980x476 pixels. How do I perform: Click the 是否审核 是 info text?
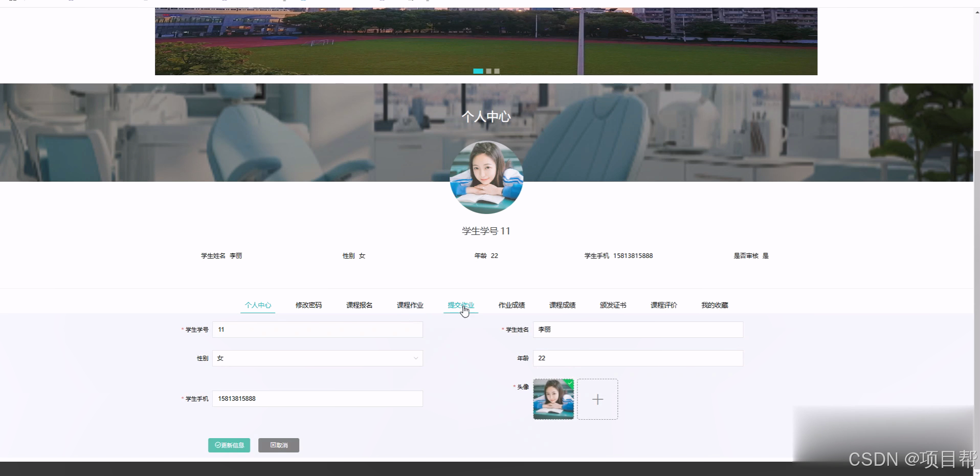point(751,256)
